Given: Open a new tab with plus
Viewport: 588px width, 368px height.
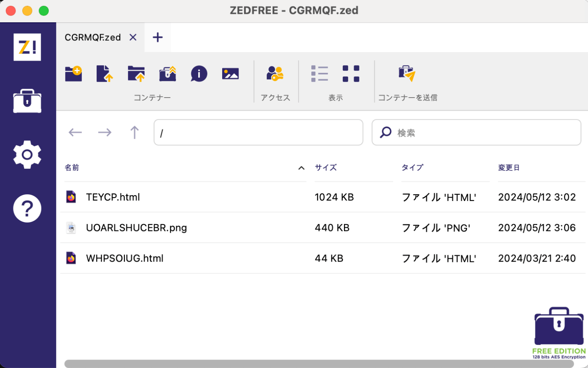Looking at the screenshot, I should point(157,37).
